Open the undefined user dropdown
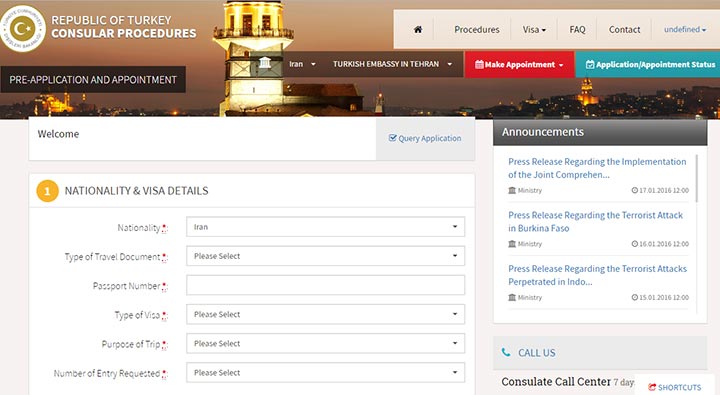The height and width of the screenshot is (395, 720). coord(685,29)
